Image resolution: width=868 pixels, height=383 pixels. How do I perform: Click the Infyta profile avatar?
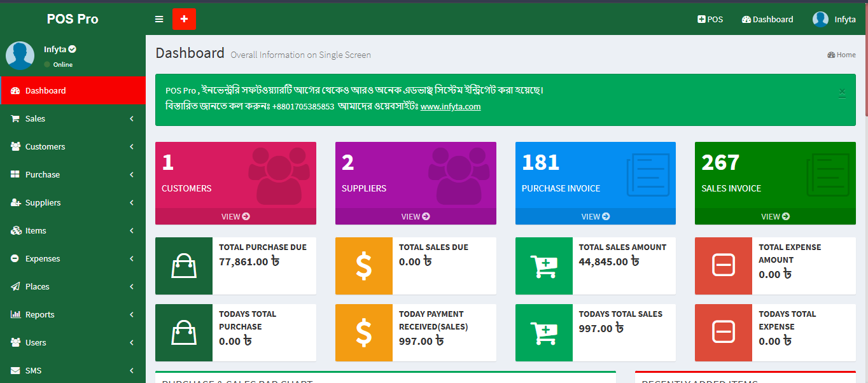[x=819, y=19]
